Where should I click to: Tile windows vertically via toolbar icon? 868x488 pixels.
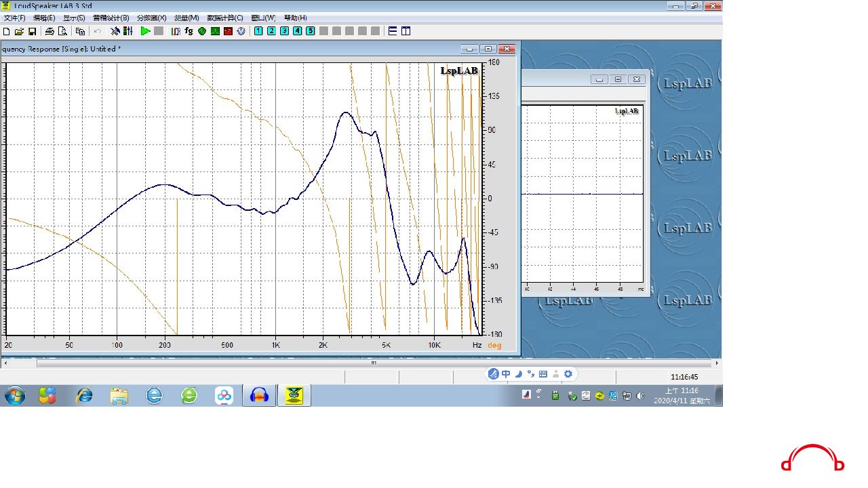pos(406,31)
